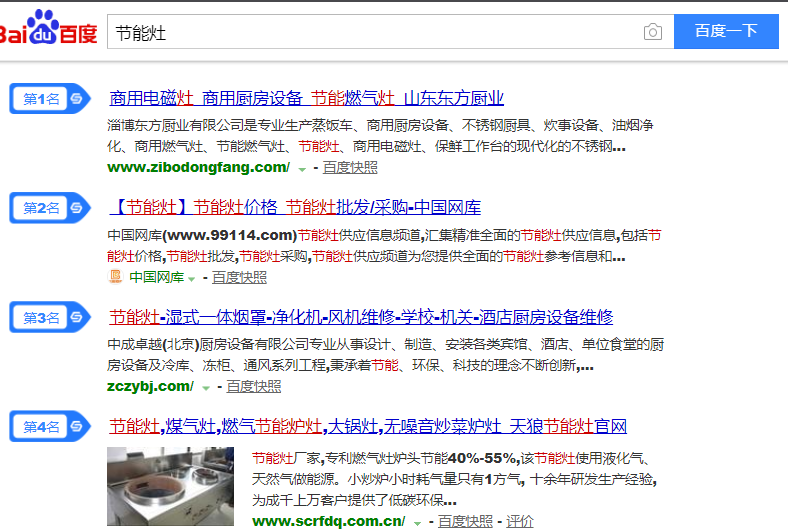Click the green 中国网库 source link
788x532 pixels.
tap(156, 277)
